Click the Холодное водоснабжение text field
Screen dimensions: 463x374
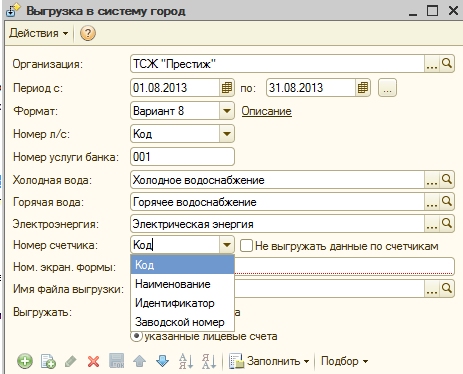tap(277, 180)
